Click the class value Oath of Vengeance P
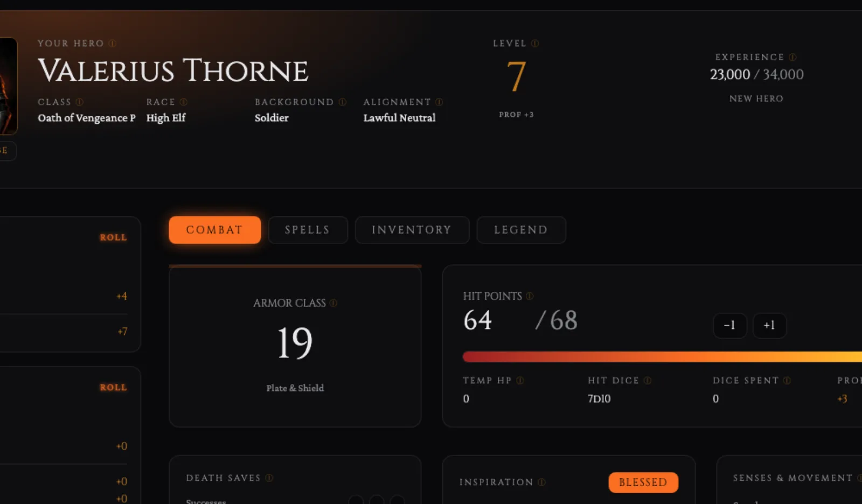862x504 pixels. (x=87, y=118)
